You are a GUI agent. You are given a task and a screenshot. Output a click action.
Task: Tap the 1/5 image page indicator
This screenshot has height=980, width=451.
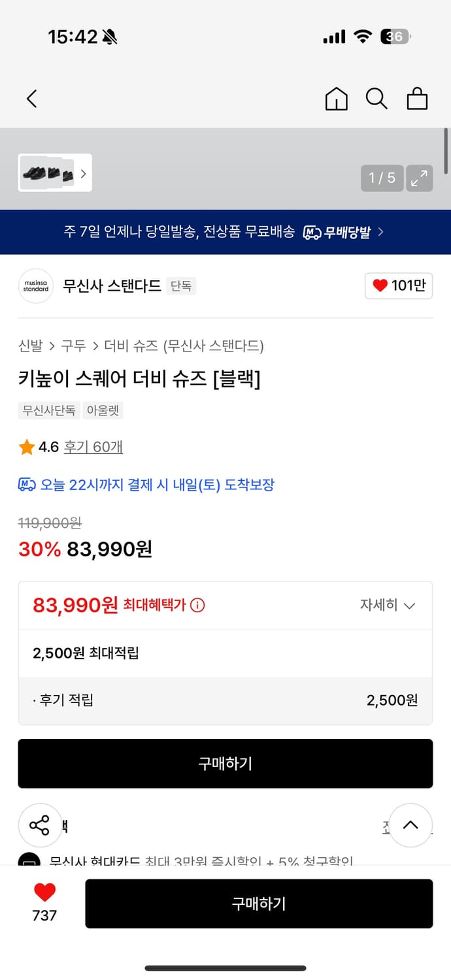click(x=381, y=178)
